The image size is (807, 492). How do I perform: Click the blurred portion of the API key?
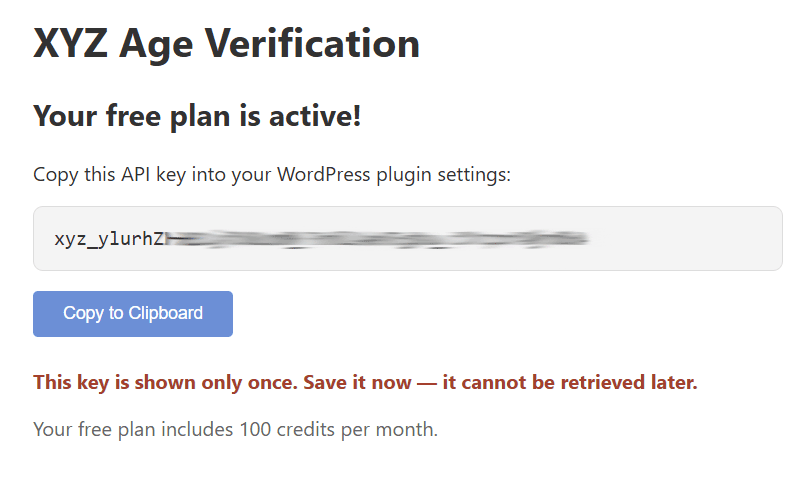pos(378,239)
